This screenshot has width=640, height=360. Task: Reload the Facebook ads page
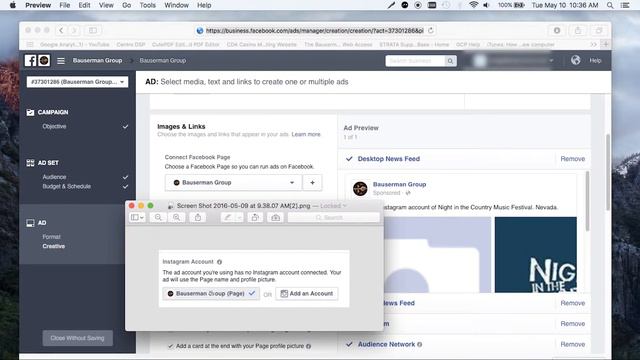[x=431, y=30]
